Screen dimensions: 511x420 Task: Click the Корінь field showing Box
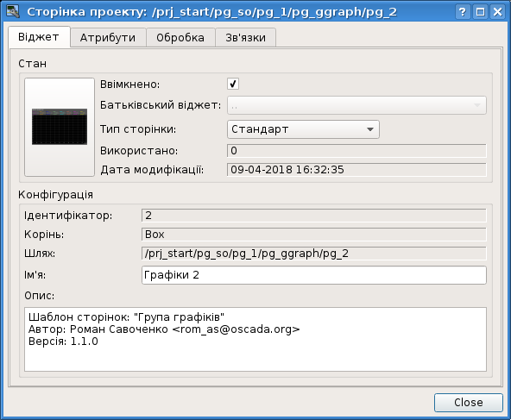[314, 235]
